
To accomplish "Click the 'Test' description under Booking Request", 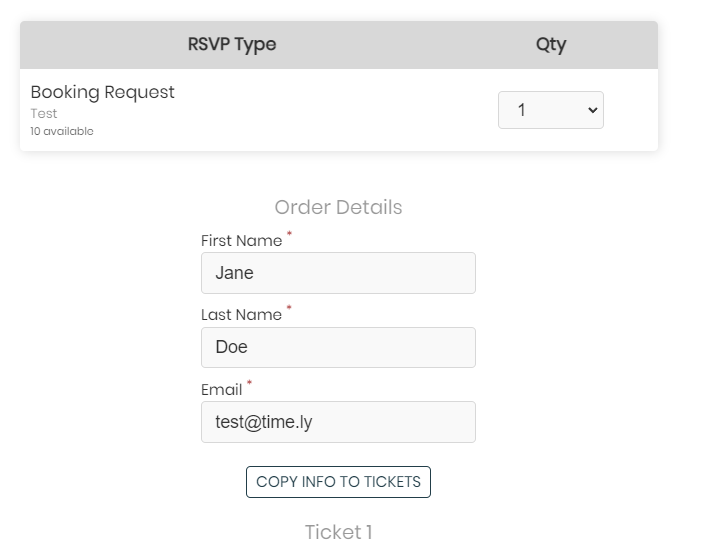I will [44, 114].
